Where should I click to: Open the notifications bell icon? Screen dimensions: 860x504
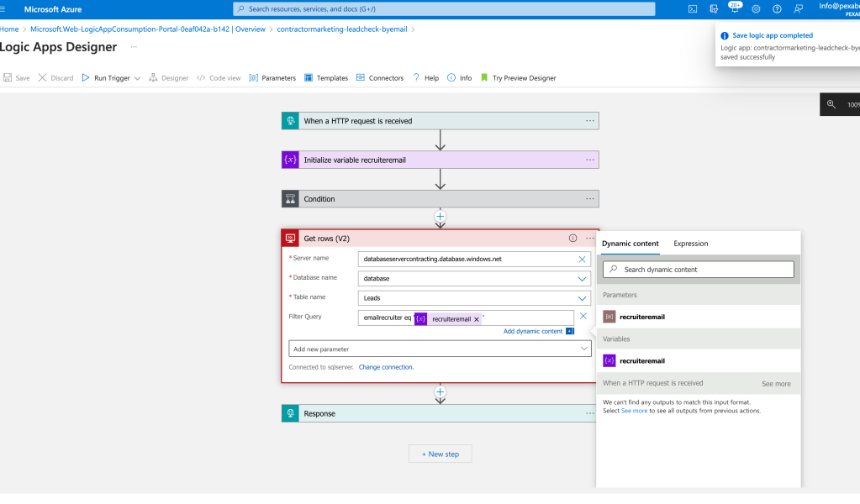[735, 8]
